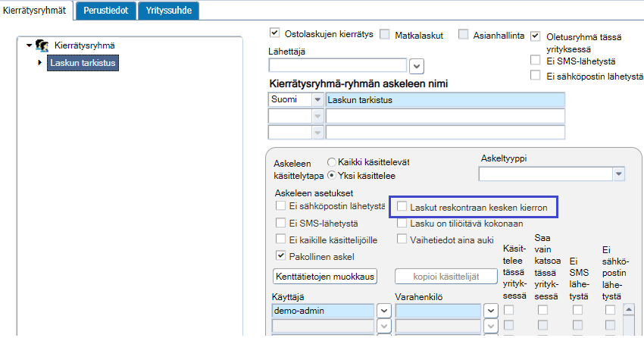Click the Lähettäjä input field
This screenshot has width=644, height=338.
point(338,65)
